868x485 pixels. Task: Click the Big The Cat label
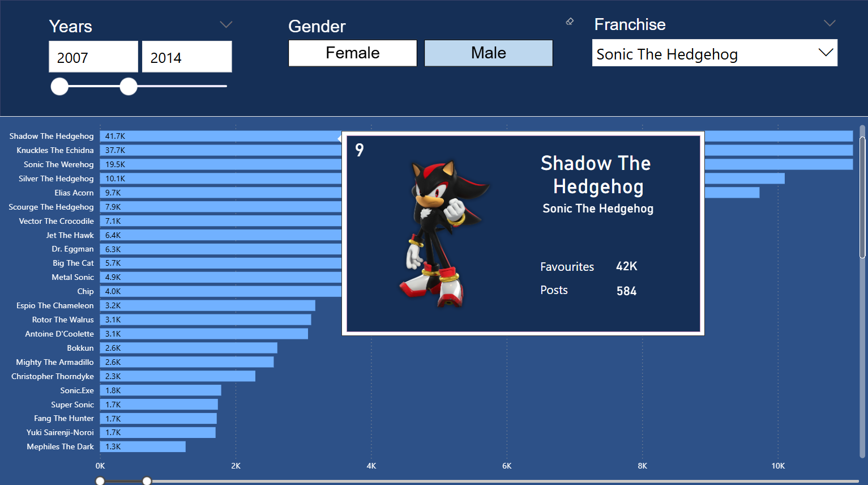[74, 263]
